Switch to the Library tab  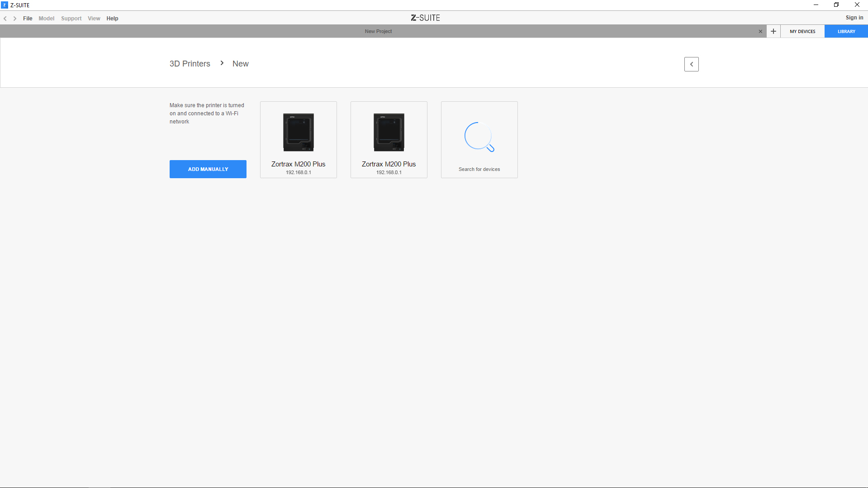click(x=846, y=31)
